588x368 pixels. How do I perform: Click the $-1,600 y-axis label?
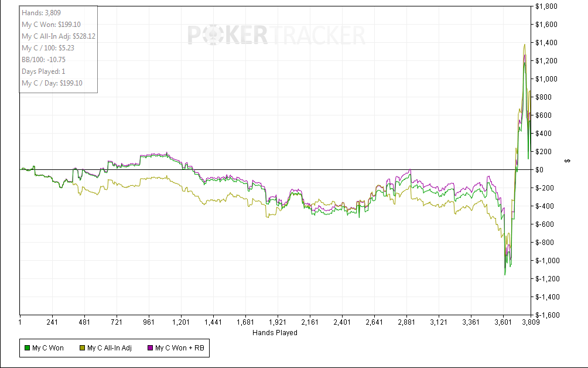click(548, 315)
